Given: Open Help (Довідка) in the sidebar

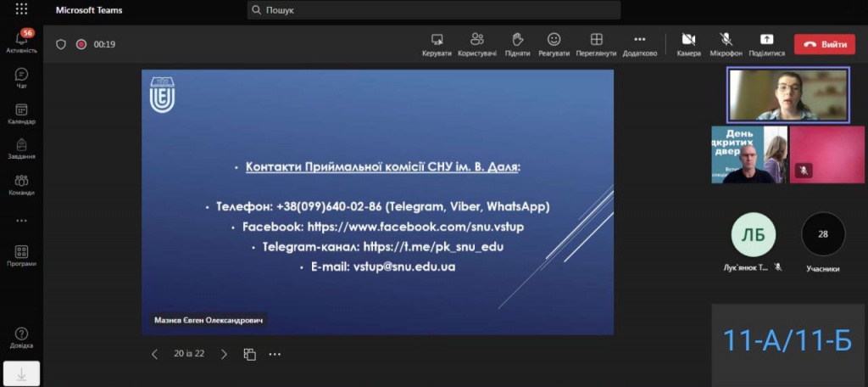Looking at the screenshot, I should coord(21,338).
